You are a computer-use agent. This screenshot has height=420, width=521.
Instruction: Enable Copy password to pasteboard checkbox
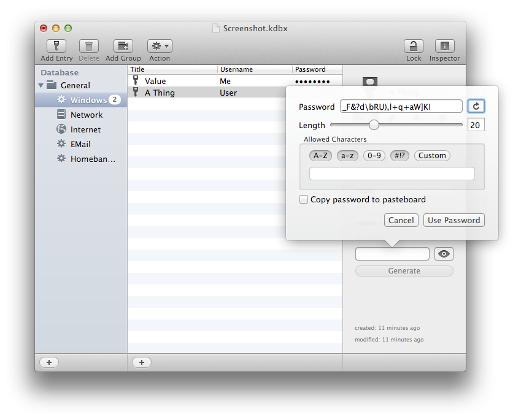tap(304, 200)
